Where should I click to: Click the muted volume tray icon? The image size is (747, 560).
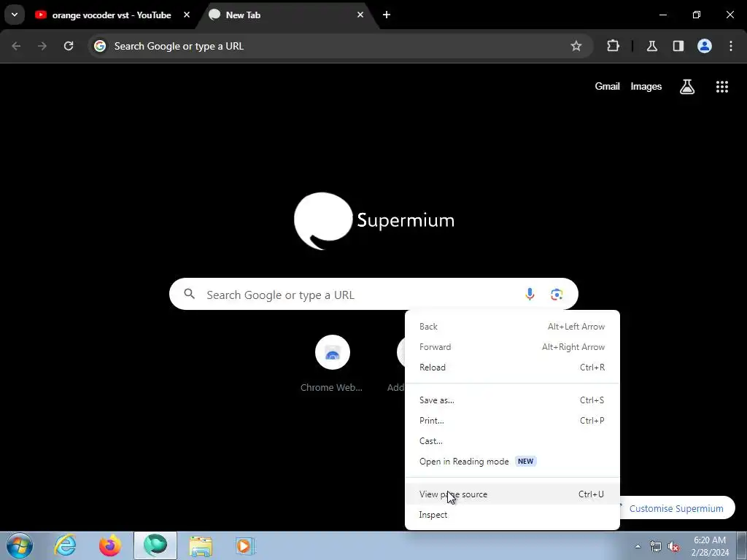[673, 546]
